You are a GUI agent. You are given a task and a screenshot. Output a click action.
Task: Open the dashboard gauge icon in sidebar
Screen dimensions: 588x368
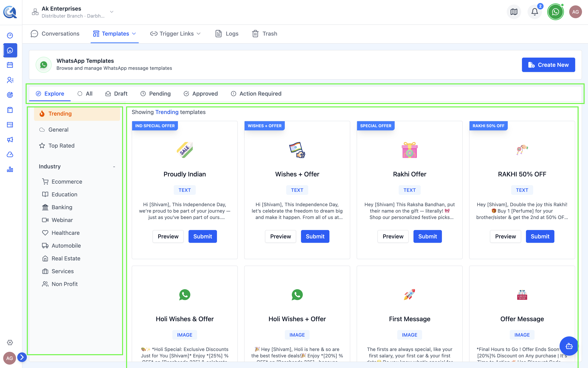click(x=10, y=36)
